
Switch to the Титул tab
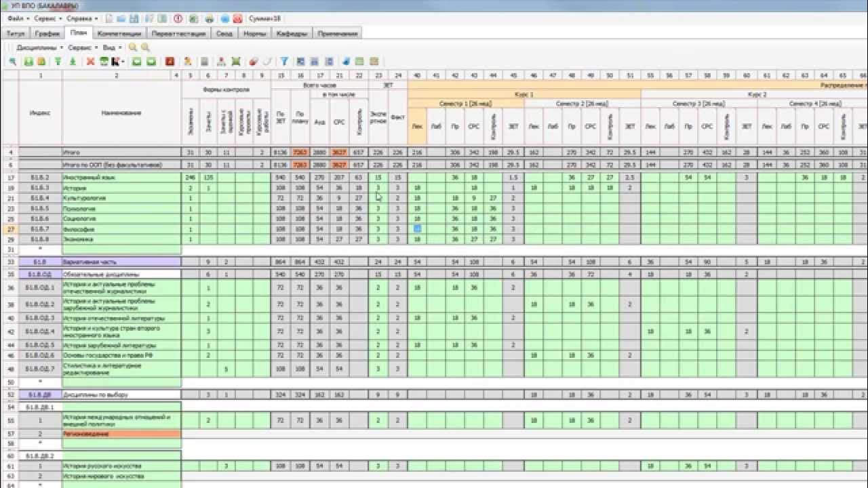[x=15, y=33]
